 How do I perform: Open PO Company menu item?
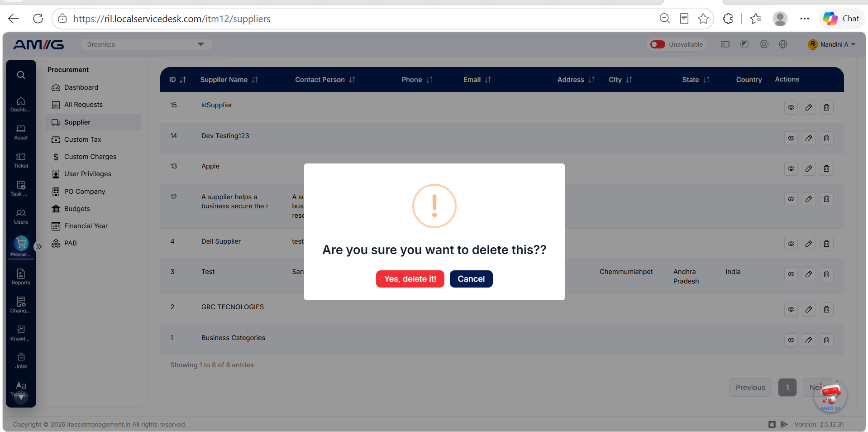click(85, 192)
